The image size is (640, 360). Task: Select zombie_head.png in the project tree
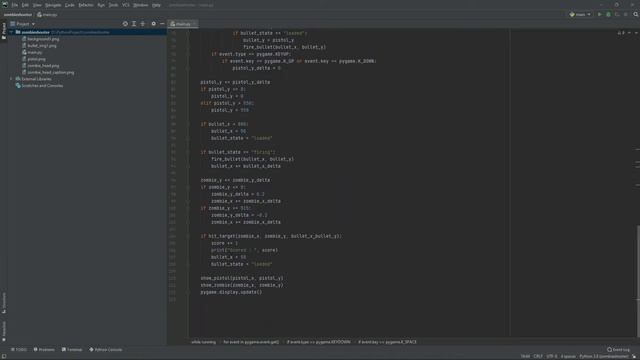(43, 66)
